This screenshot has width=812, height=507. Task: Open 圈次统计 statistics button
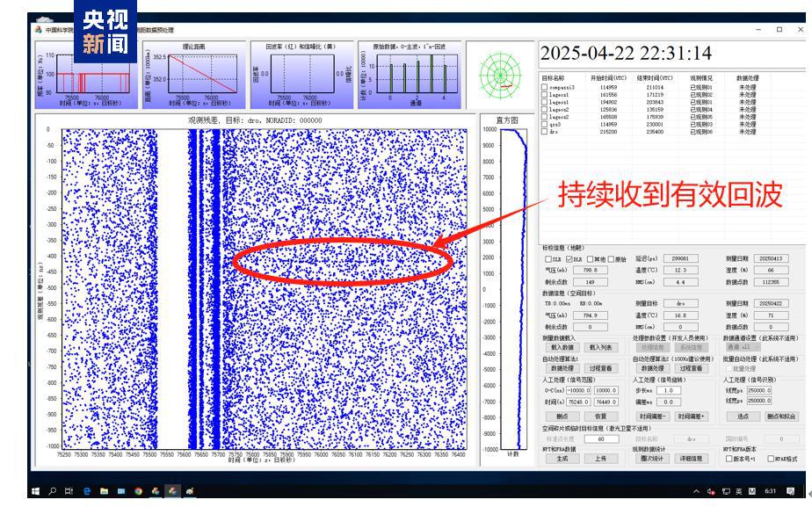pos(652,459)
